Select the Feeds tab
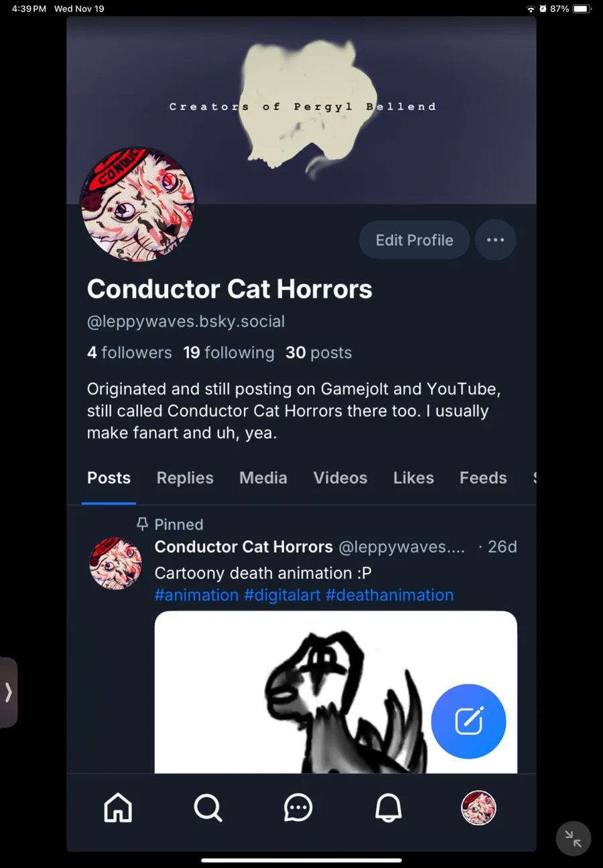 tap(483, 478)
